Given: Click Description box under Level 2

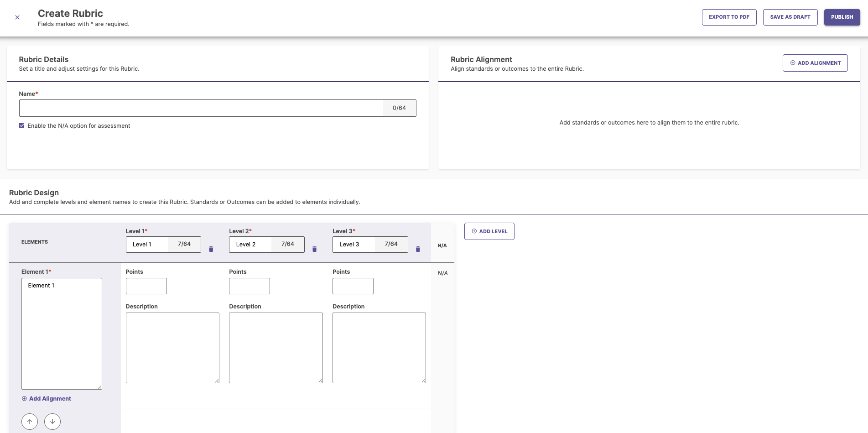Looking at the screenshot, I should tap(276, 348).
